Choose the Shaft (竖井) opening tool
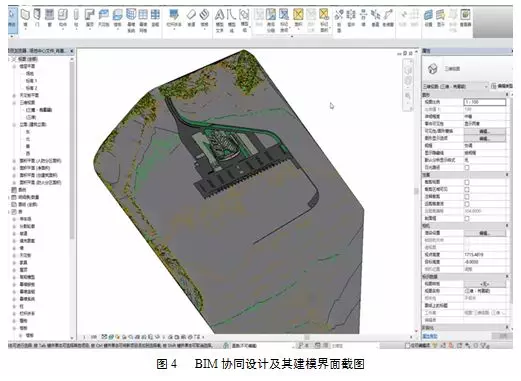521x381 pixels. click(351, 18)
